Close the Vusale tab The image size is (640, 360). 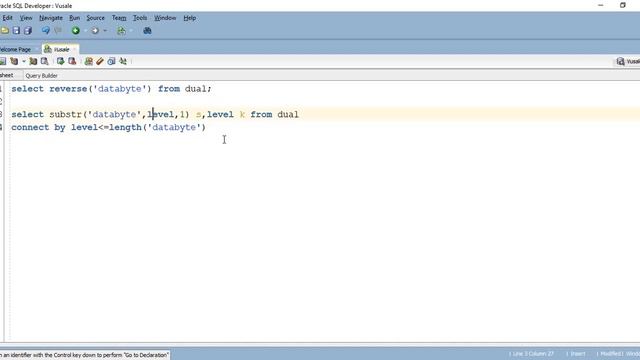coord(74,49)
